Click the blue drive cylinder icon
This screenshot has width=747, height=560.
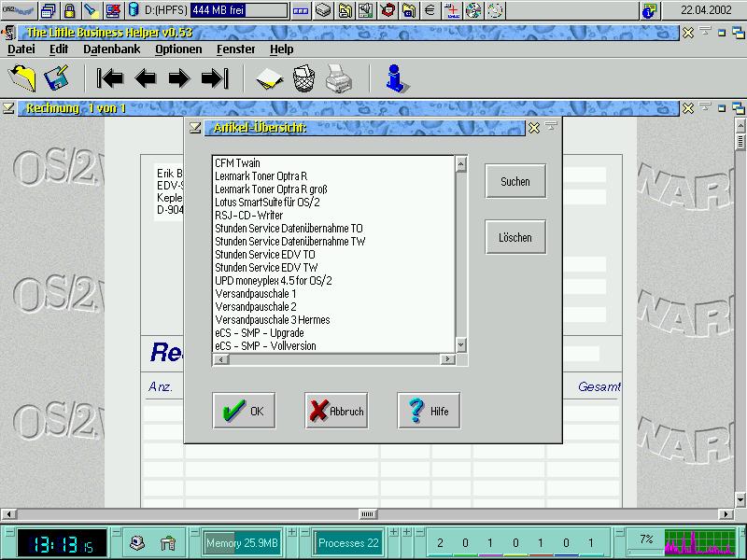coord(134,10)
